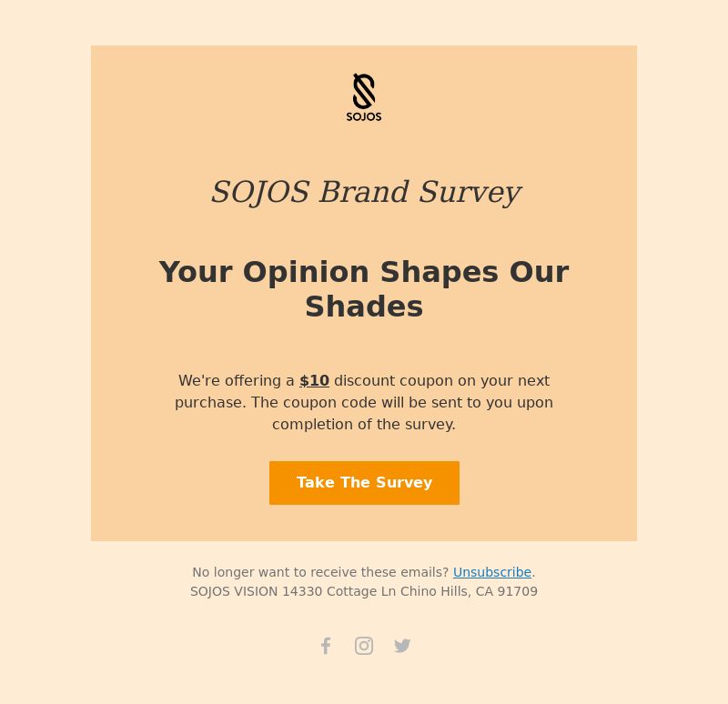Open the Facebook icon in footer

click(x=326, y=646)
